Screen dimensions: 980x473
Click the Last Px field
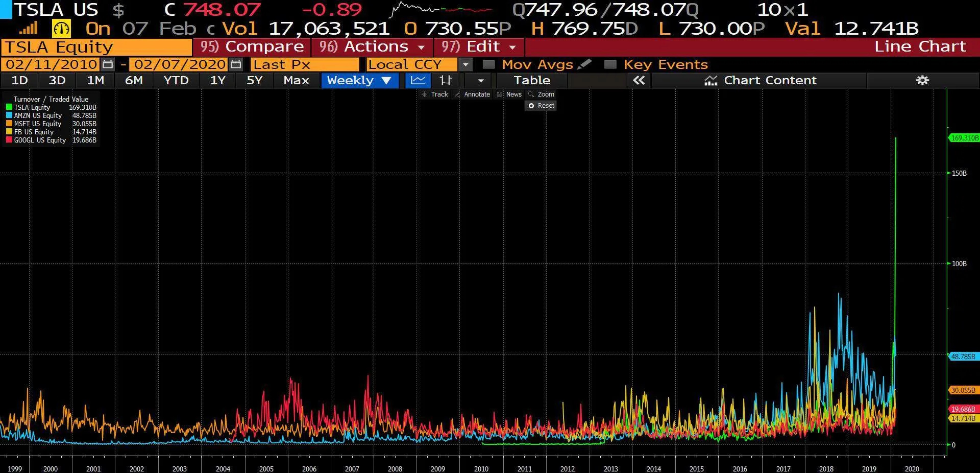pyautogui.click(x=305, y=64)
